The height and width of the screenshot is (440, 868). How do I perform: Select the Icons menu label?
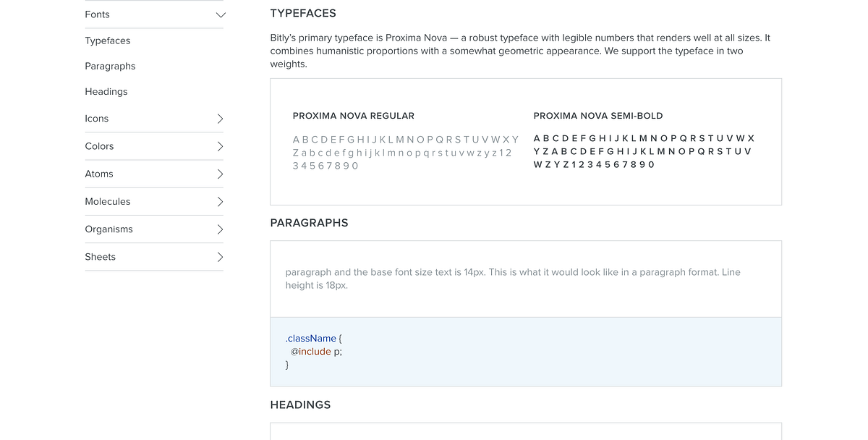[x=96, y=119]
